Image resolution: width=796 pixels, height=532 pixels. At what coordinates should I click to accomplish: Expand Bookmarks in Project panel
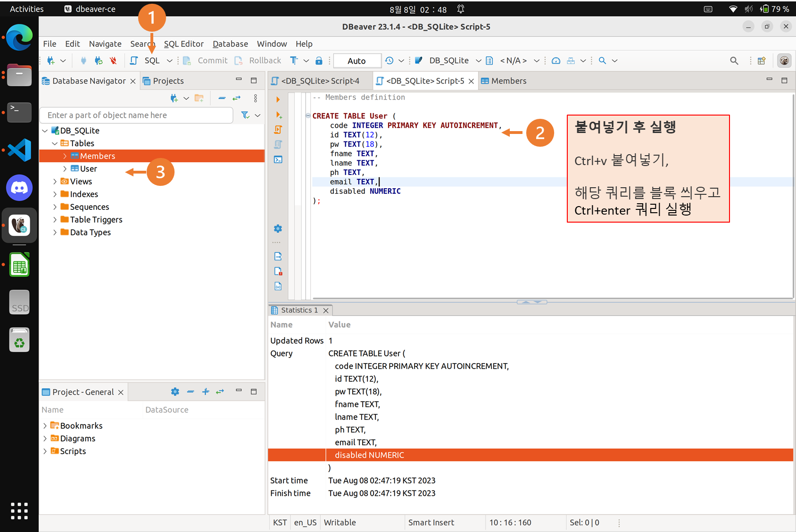pyautogui.click(x=45, y=426)
